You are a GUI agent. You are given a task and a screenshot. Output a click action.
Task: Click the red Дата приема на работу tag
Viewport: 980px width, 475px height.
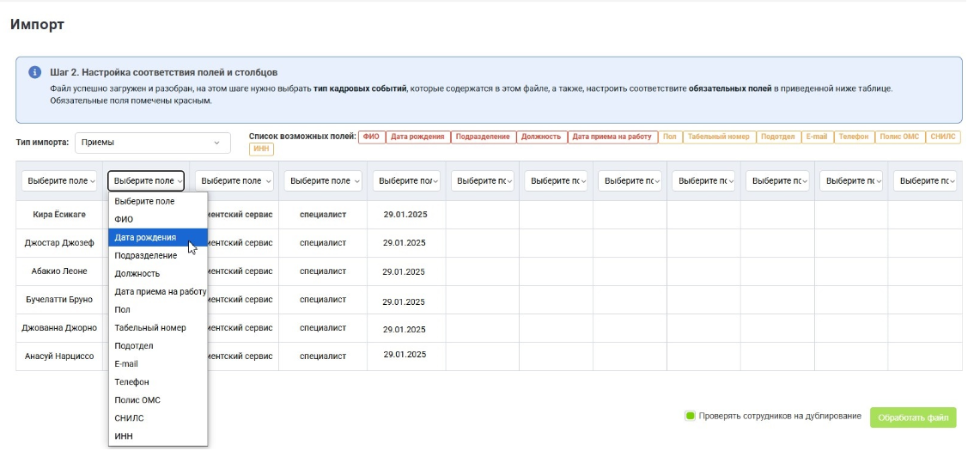pyautogui.click(x=612, y=137)
